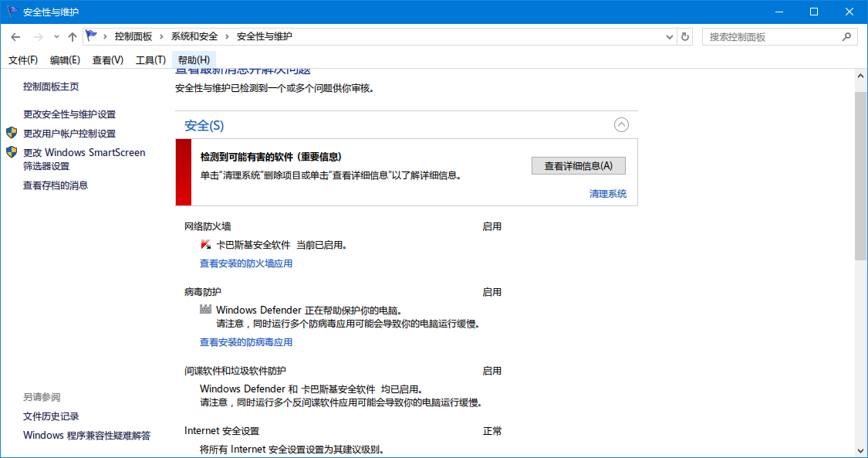
Task: Click the flag icon in address bar
Action: click(x=92, y=36)
